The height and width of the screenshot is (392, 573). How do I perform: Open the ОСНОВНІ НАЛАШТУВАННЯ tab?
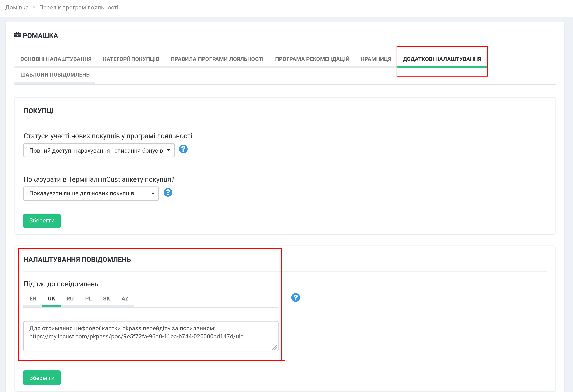click(56, 59)
